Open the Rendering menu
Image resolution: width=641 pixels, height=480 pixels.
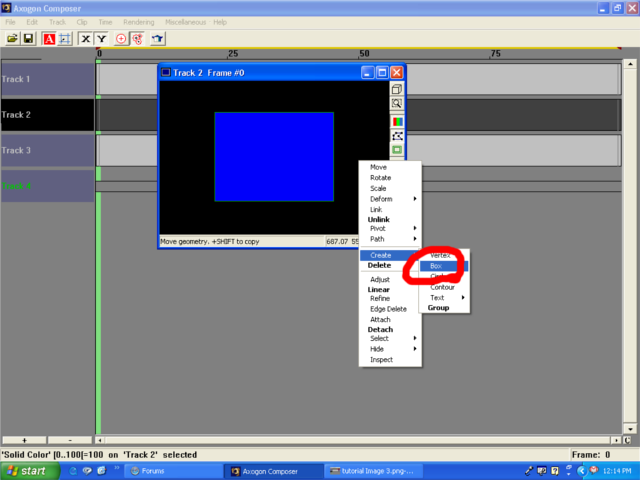tap(139, 22)
